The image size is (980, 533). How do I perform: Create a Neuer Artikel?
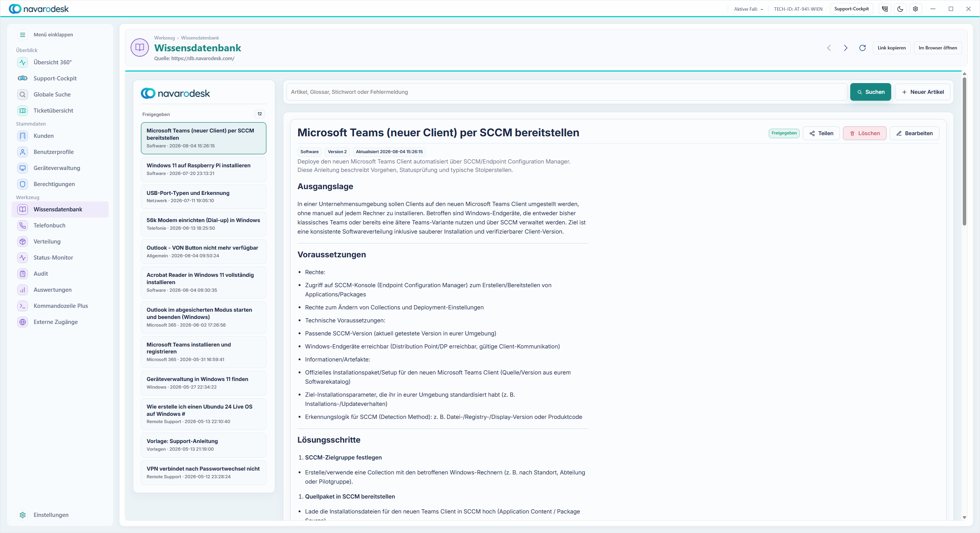pyautogui.click(x=923, y=92)
